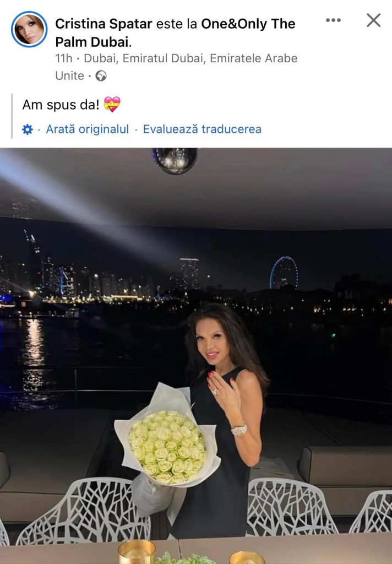The image size is (392, 564).
Task: Click the heart emoji after post text
Action: tap(112, 105)
